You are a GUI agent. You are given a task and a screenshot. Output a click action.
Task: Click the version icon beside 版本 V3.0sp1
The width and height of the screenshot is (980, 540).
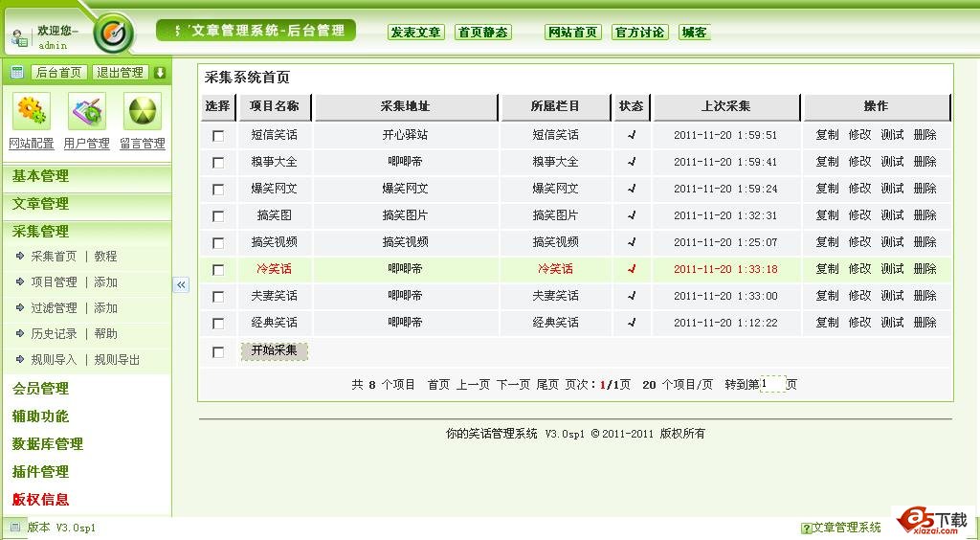click(x=15, y=527)
